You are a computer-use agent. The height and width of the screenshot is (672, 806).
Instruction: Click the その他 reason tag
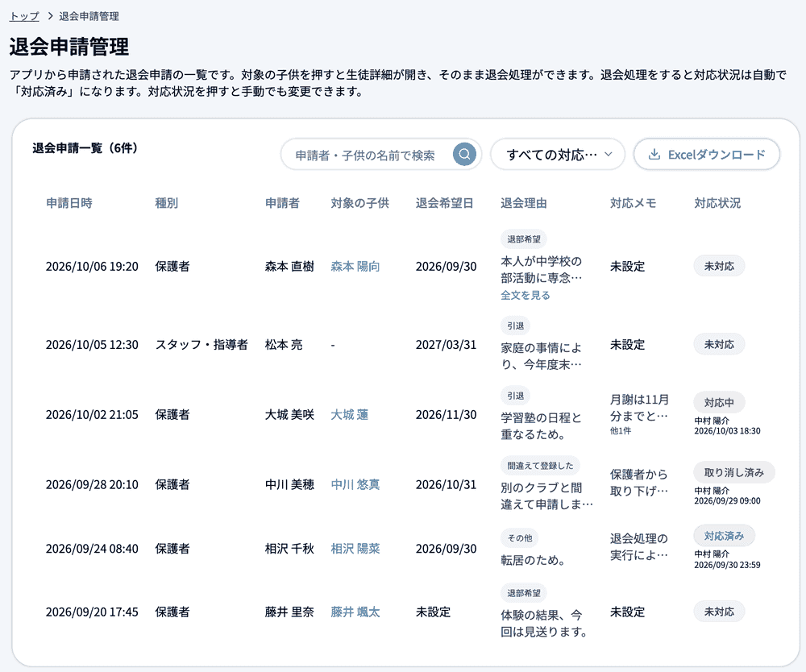click(520, 538)
